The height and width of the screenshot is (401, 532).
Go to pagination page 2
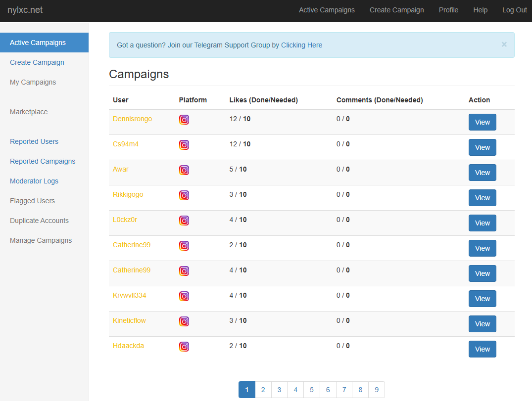point(263,390)
